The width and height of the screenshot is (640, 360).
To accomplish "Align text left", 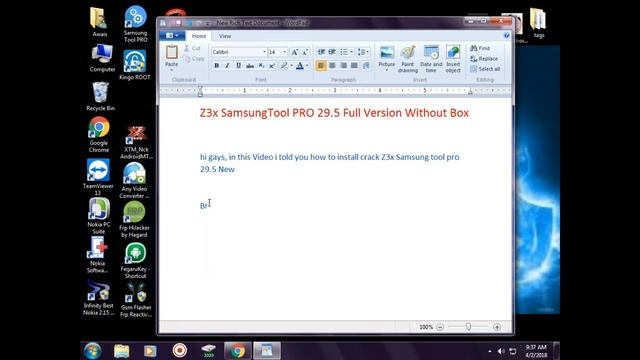I will [x=321, y=66].
